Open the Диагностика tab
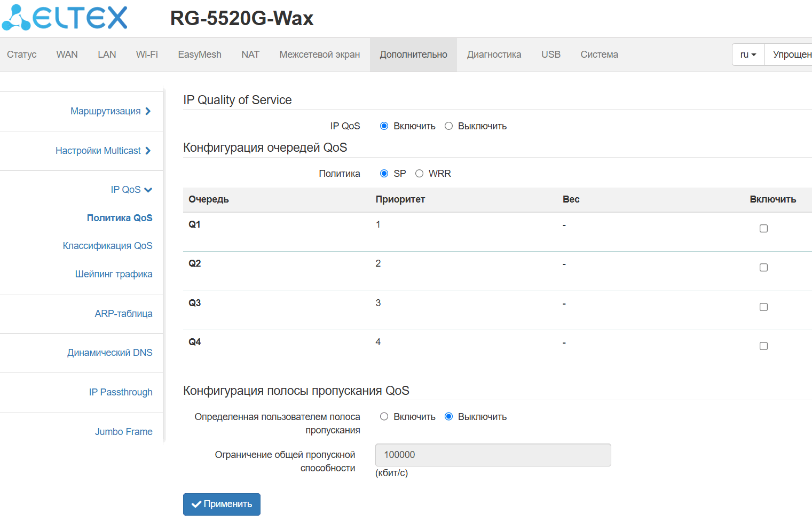 [x=494, y=55]
